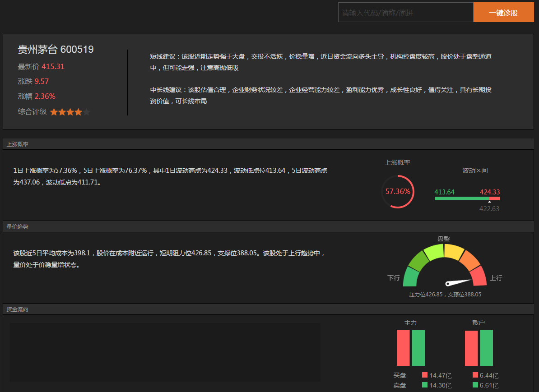Click the green swatch beside 14.30亿
539x392 pixels.
[425, 385]
